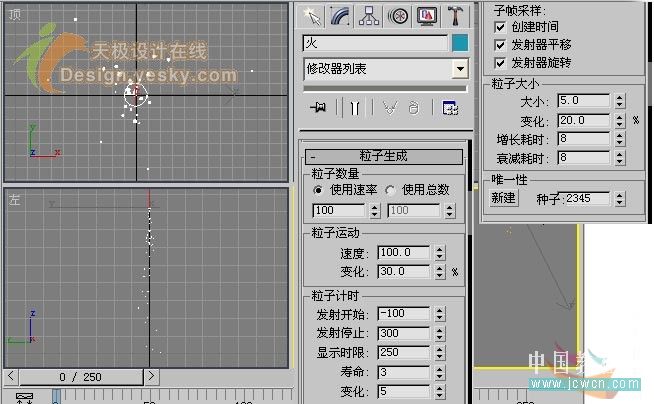Toggle the 发射器旋转 checkbox
Viewport: 654px width, 404px height.
coord(500,63)
